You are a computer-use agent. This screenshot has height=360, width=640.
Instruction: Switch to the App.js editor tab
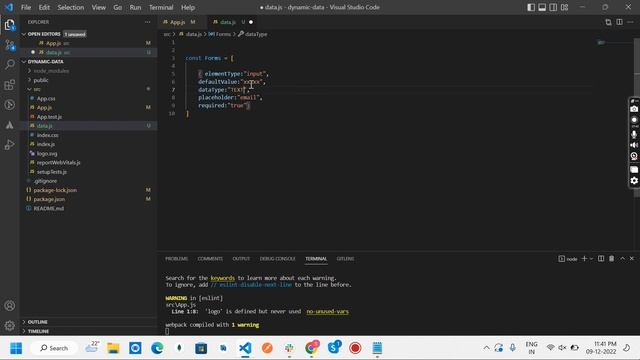pyautogui.click(x=178, y=22)
